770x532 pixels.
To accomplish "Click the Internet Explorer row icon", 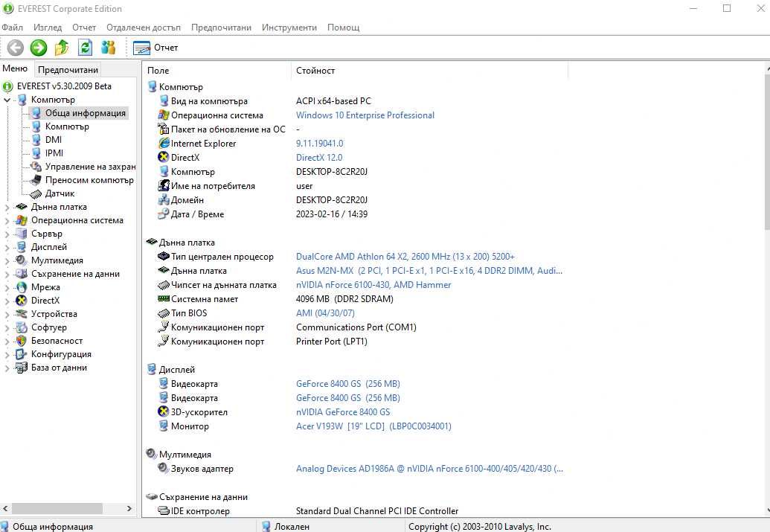I will pos(164,143).
